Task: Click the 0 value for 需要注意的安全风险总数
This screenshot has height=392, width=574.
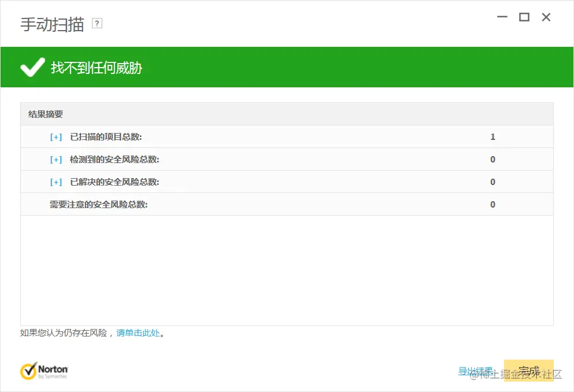Action: [492, 205]
